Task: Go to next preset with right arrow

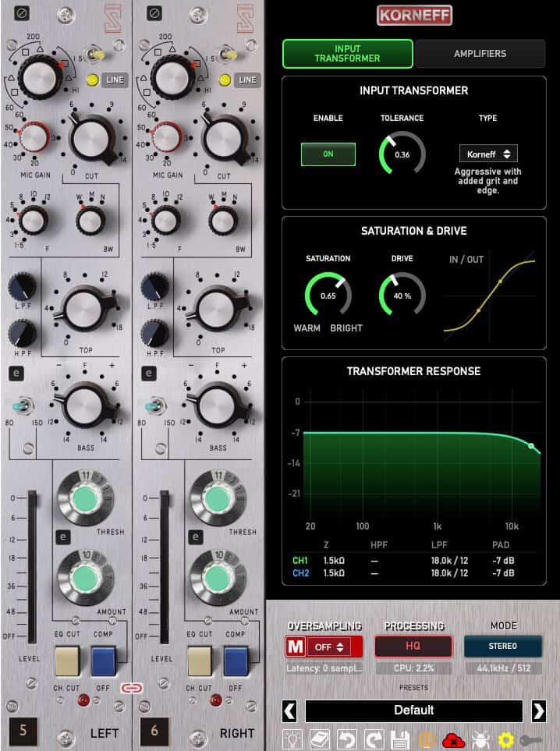Action: pyautogui.click(x=538, y=710)
